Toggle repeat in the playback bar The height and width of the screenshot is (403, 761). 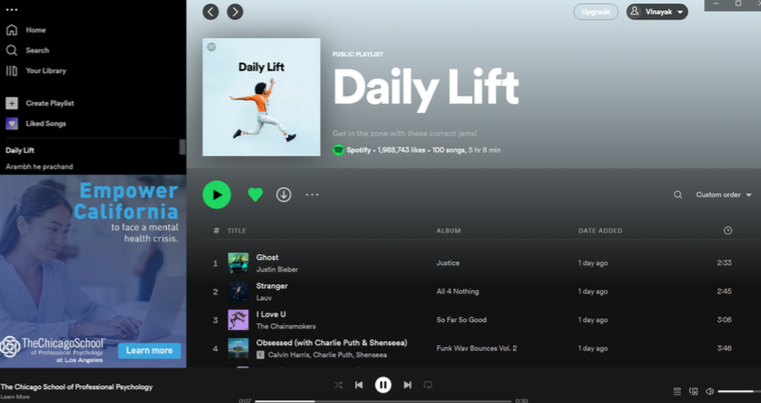[x=428, y=385]
